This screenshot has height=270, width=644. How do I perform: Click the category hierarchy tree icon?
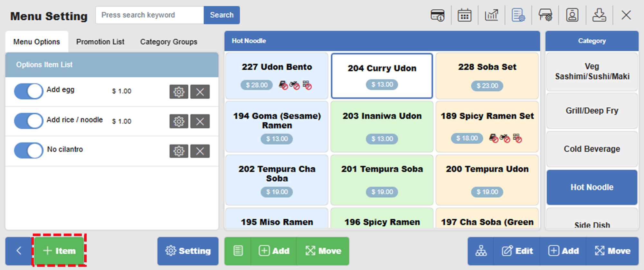[x=481, y=251]
